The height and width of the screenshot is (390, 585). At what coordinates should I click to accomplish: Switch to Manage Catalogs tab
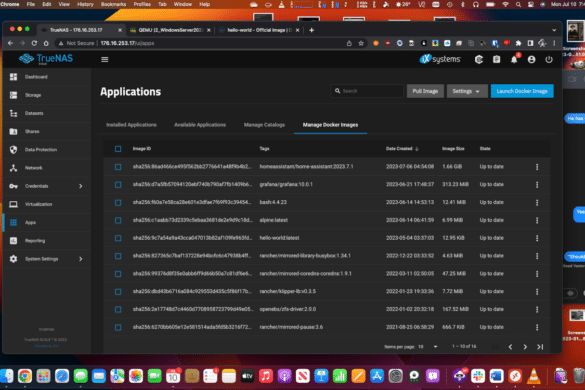(x=264, y=125)
